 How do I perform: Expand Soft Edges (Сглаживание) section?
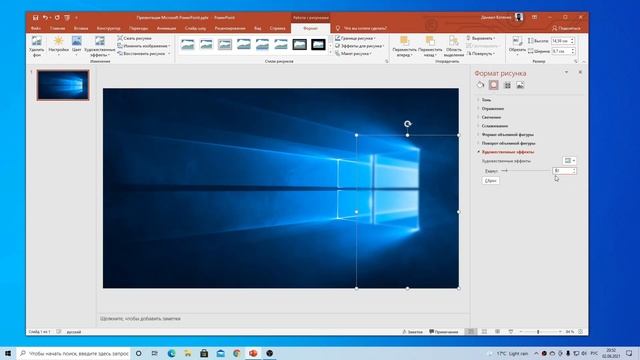tap(495, 126)
